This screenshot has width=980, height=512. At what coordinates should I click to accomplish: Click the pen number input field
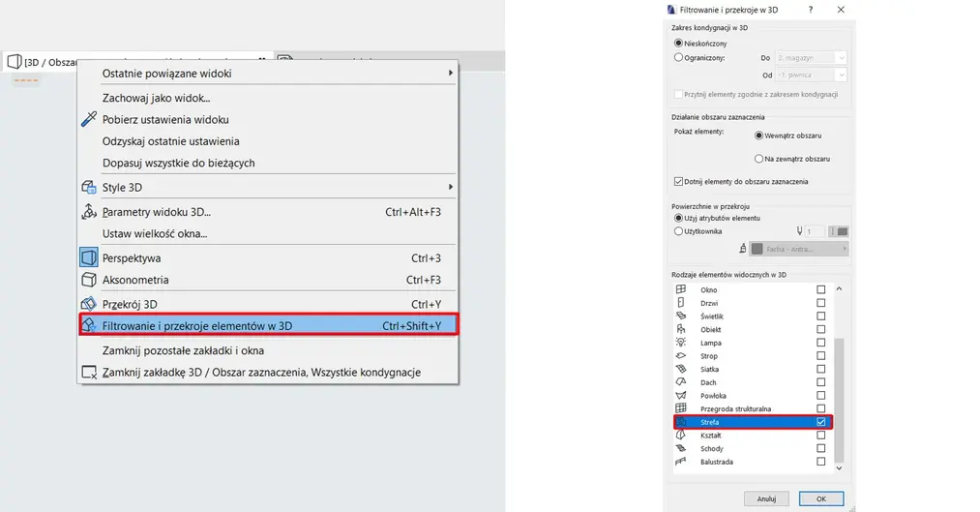pyautogui.click(x=814, y=231)
